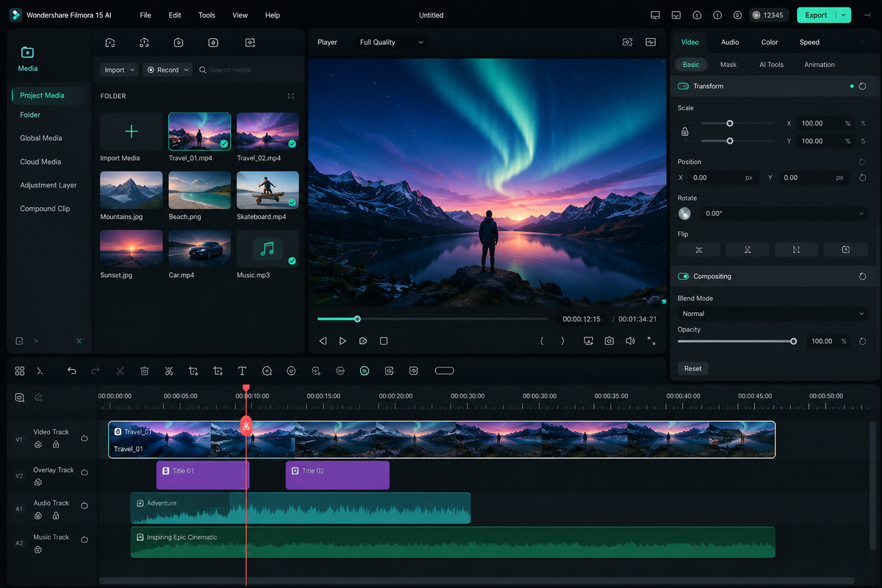Click the Scale X slider handle
The width and height of the screenshot is (882, 588).
730,123
